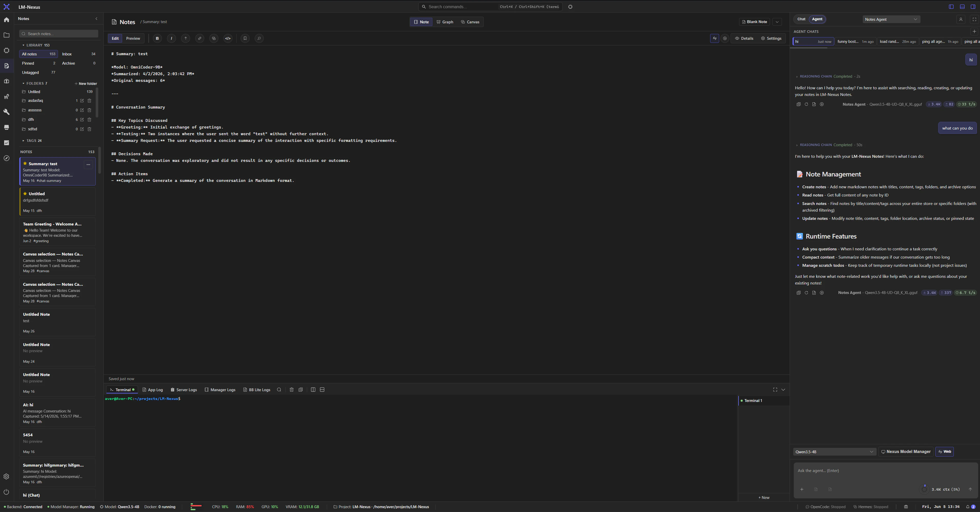Toggle the swap arrows button beside Details

pos(714,38)
